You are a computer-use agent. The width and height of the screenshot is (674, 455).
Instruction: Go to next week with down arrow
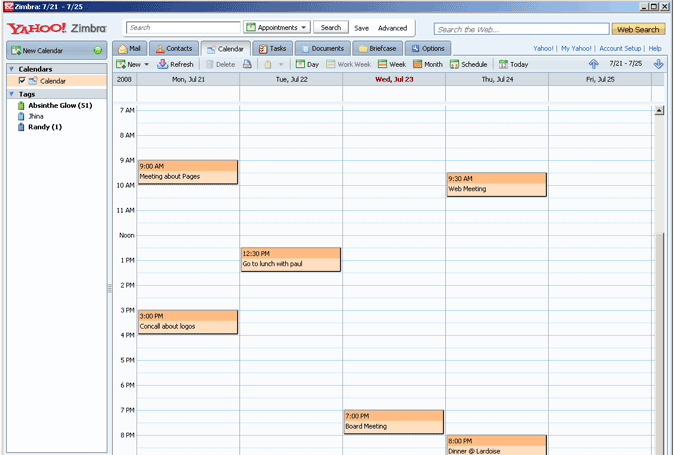click(658, 64)
